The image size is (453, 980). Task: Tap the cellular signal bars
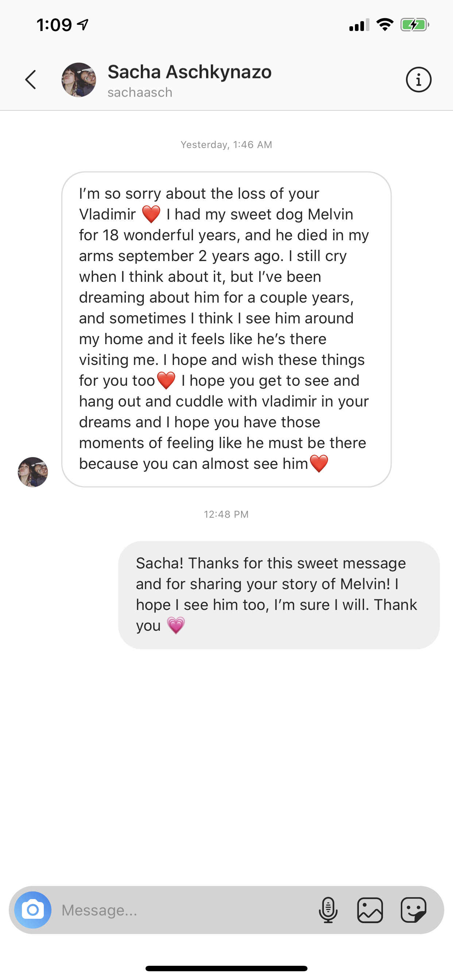359,25
